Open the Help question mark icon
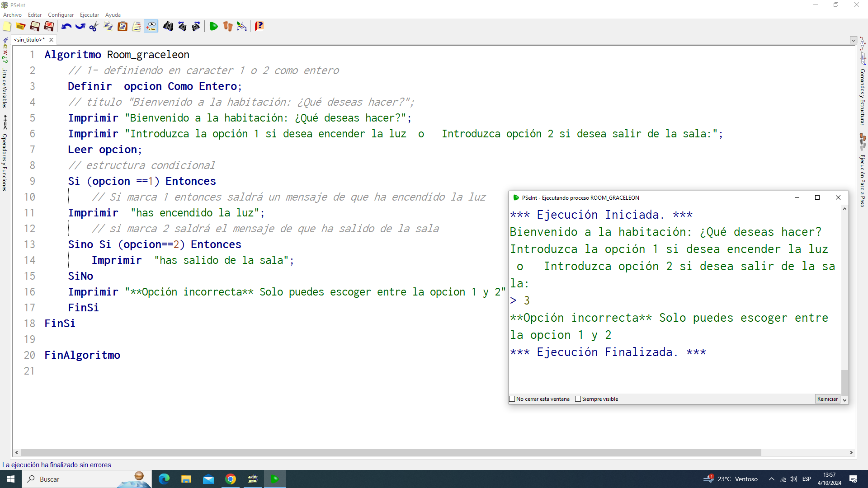This screenshot has width=868, height=488. pyautogui.click(x=259, y=27)
